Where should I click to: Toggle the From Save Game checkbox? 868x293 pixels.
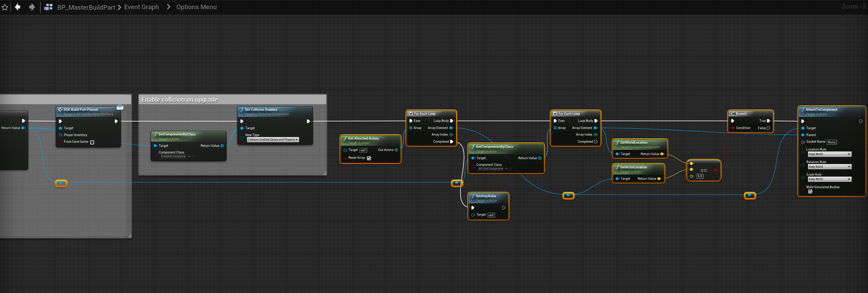click(92, 142)
